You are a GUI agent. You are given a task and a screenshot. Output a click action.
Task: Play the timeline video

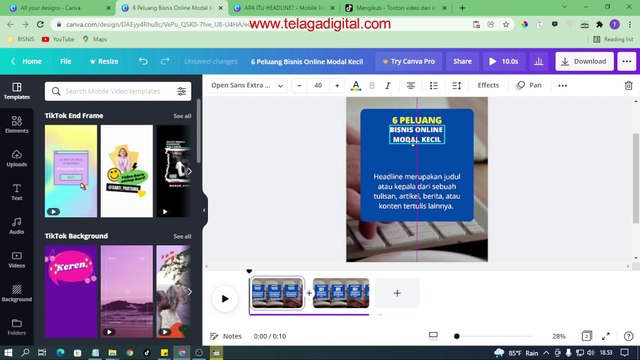[224, 299]
